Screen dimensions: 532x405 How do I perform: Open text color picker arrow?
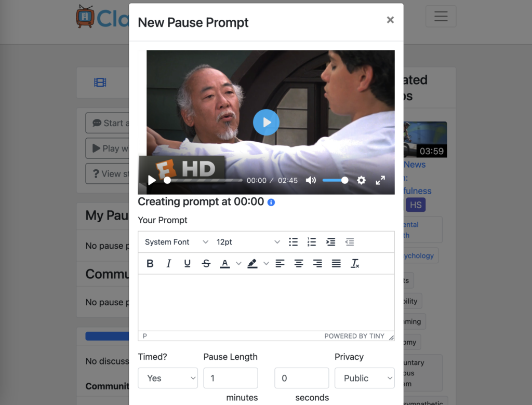239,264
